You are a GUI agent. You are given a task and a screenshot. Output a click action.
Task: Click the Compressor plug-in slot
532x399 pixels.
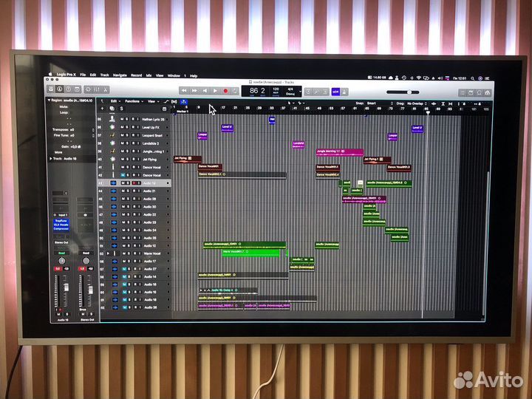tap(61, 229)
